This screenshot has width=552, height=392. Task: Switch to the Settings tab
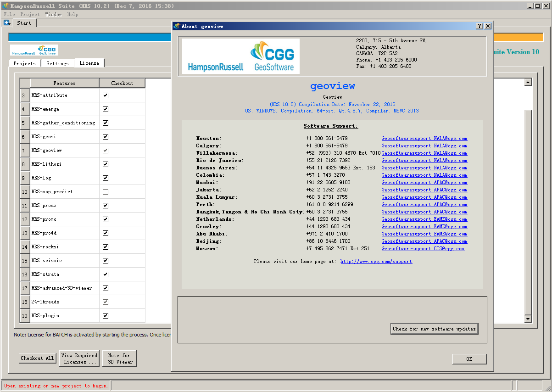[57, 63]
